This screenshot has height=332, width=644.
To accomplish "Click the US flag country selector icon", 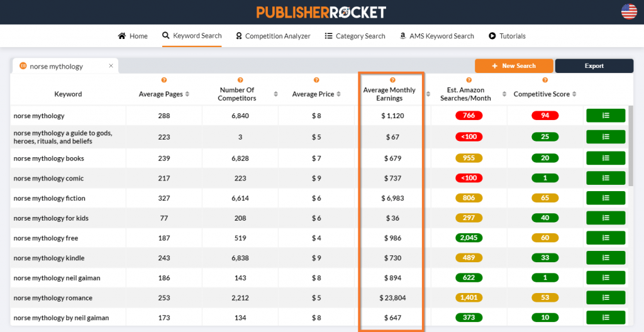I will coord(629,11).
